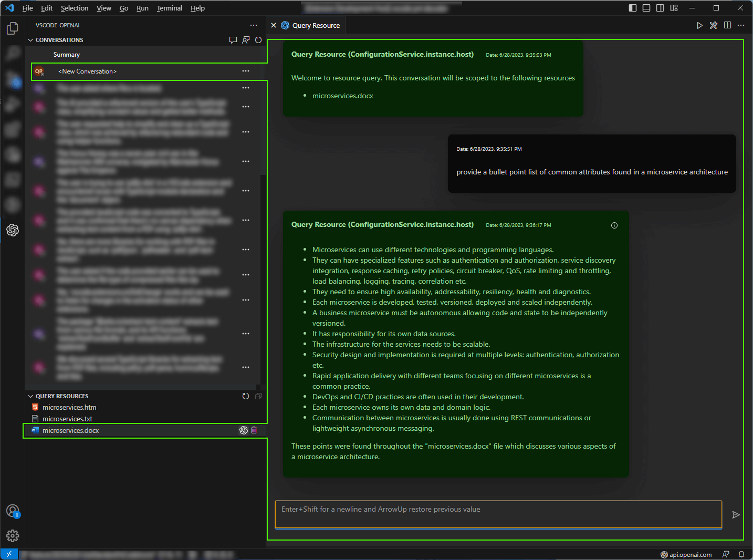Click api.openai.com in the status bar
This screenshot has width=753, height=560.
pos(686,554)
